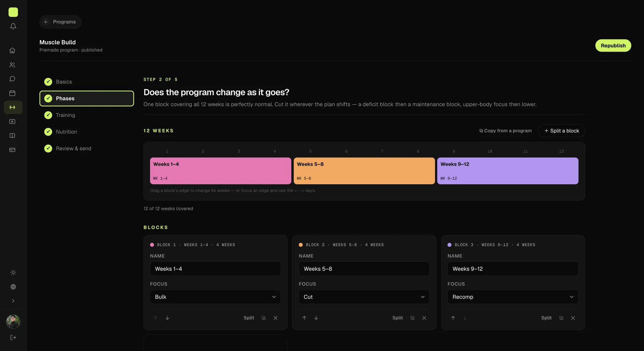Click the user profile avatar
Viewport: 644px width, 351px height.
click(13, 322)
